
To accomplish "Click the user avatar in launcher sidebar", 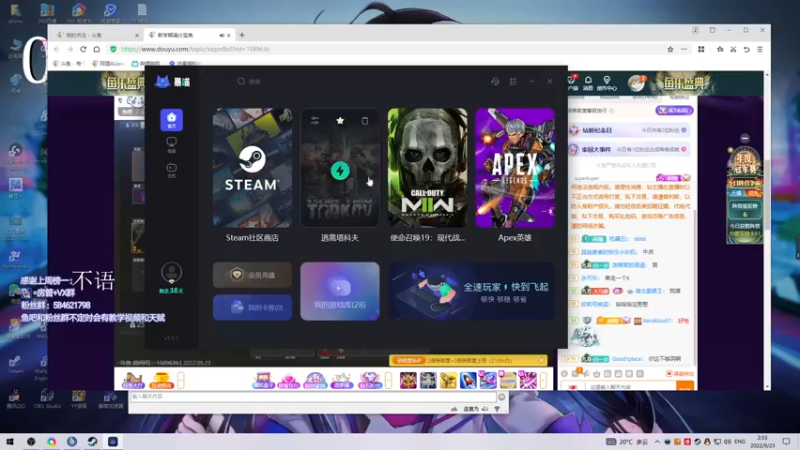I will coord(171,272).
